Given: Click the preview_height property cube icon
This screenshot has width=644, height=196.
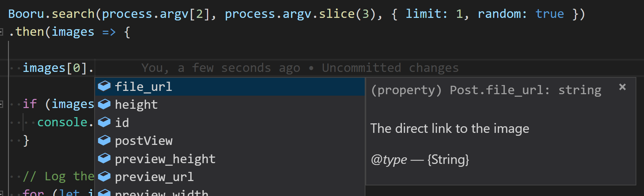Looking at the screenshot, I should click(104, 158).
